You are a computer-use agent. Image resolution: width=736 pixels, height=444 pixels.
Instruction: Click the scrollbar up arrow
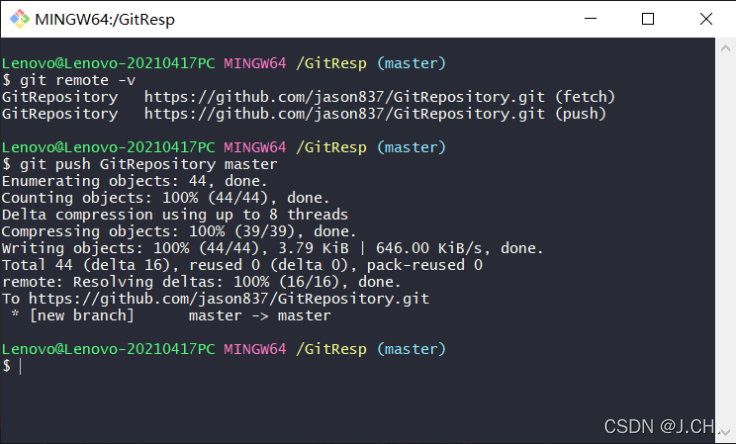tap(725, 48)
